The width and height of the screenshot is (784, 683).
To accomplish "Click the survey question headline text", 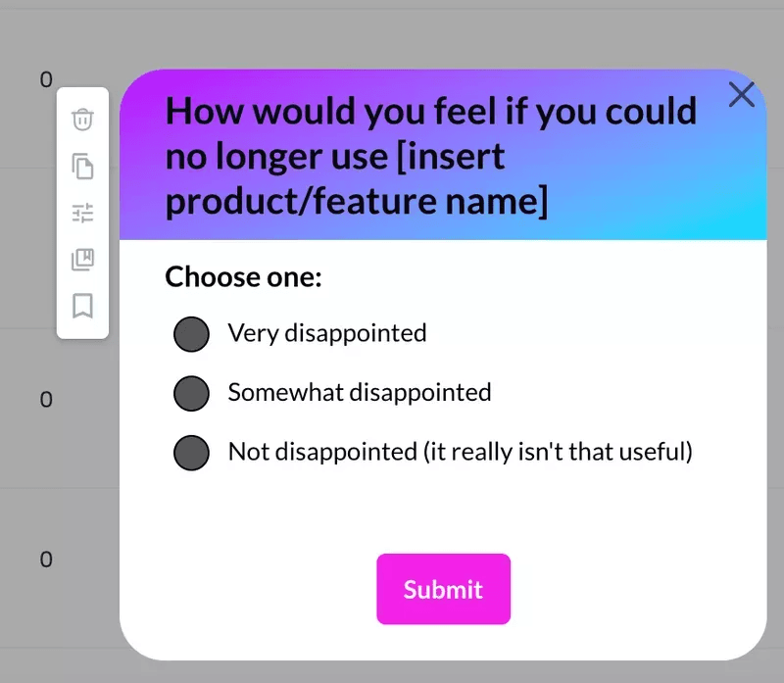I will (431, 155).
